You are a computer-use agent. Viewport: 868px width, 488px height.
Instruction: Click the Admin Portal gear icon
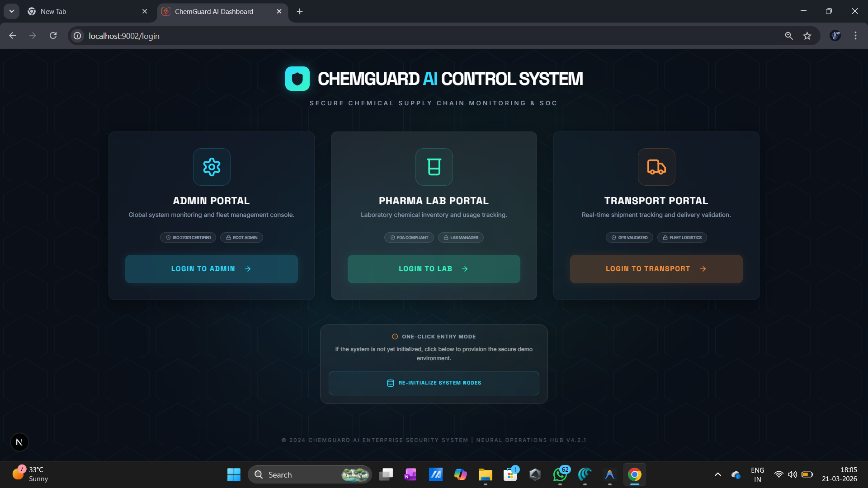[212, 167]
